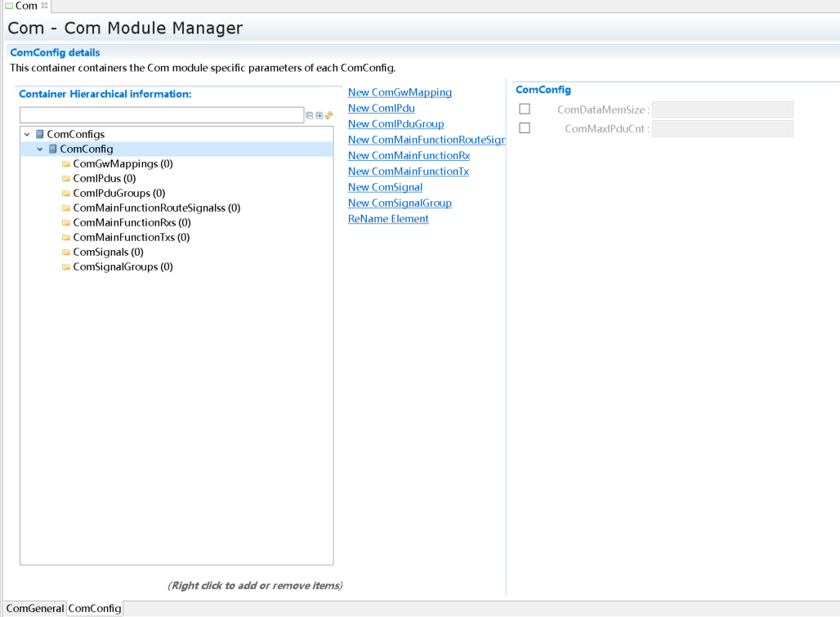Click the link/sync icon next to filter field
The width and height of the screenshot is (840, 617).
(329, 115)
